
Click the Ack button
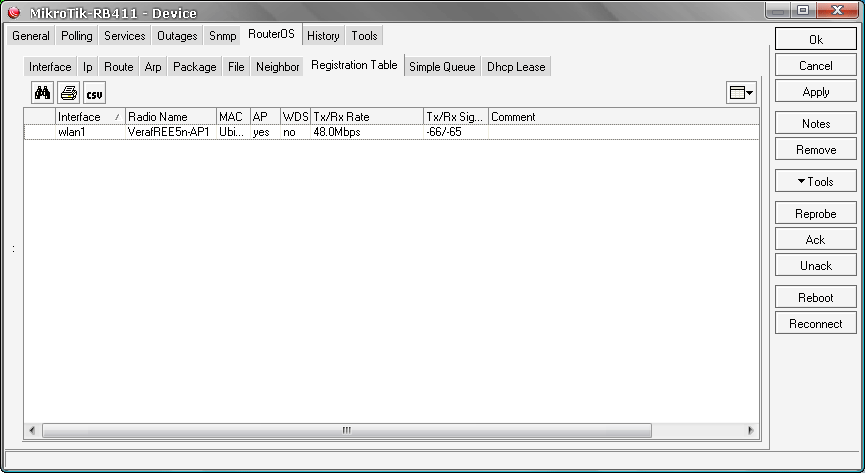[x=815, y=240]
